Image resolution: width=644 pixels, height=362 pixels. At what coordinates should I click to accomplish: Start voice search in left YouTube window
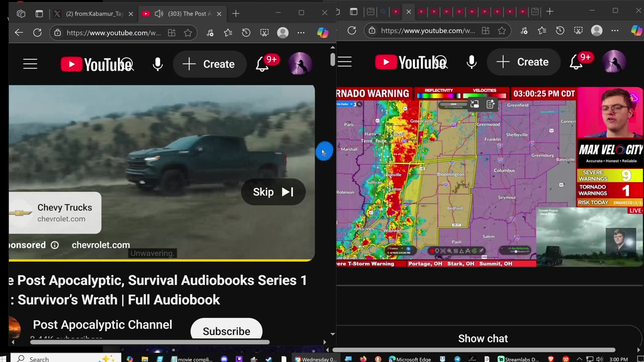pos(157,64)
